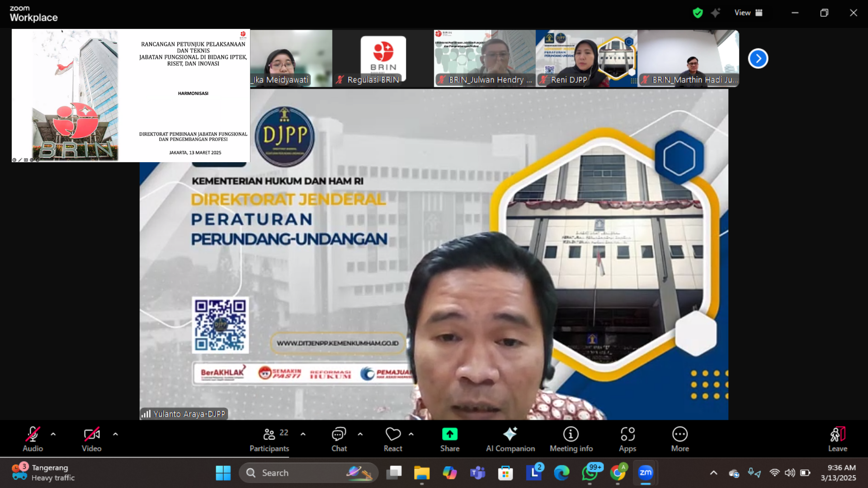
Task: Expand participants options arrow
Action: (x=303, y=434)
